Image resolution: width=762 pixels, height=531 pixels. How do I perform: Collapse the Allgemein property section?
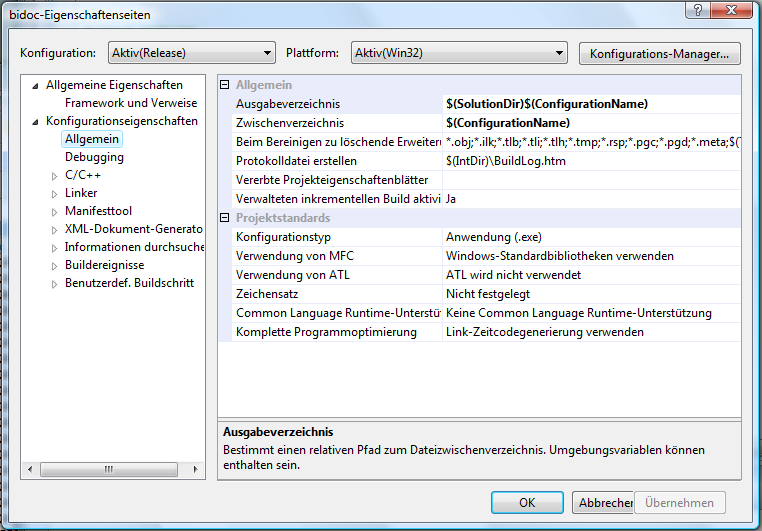click(x=225, y=86)
